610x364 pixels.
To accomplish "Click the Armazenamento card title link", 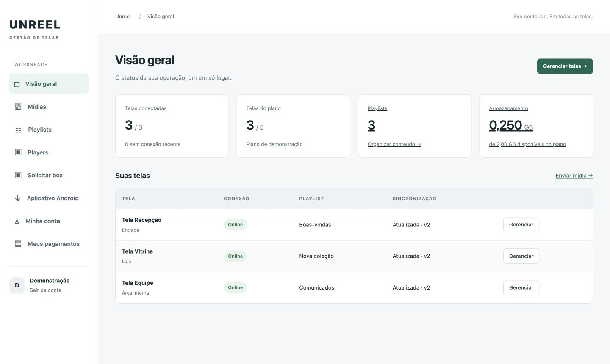I will (x=508, y=108).
